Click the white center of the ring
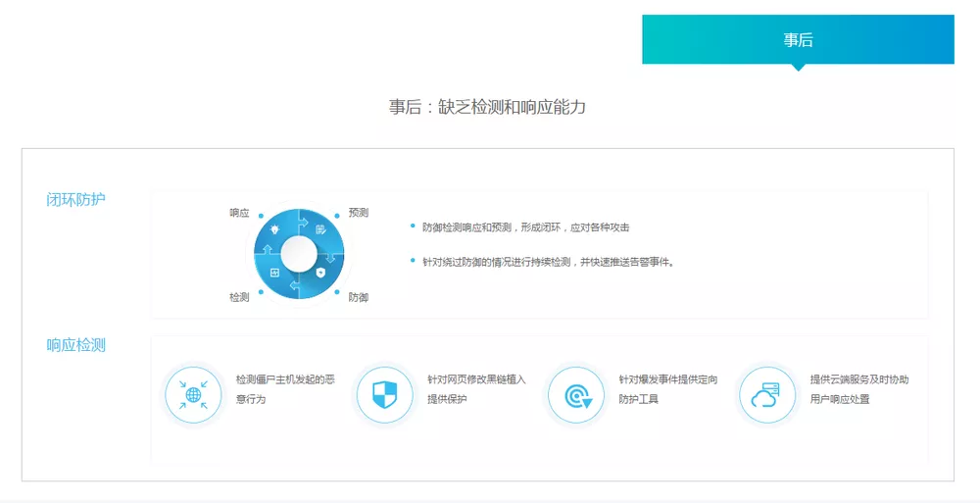980x503 pixels. click(299, 252)
